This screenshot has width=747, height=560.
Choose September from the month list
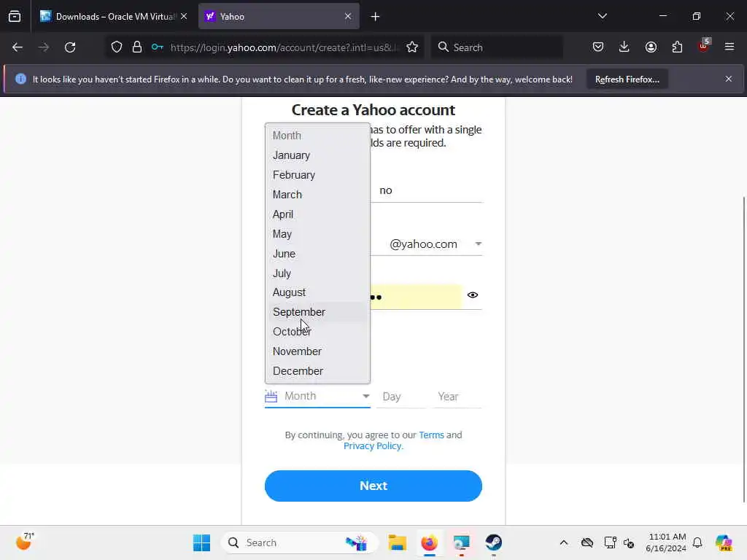click(317, 312)
